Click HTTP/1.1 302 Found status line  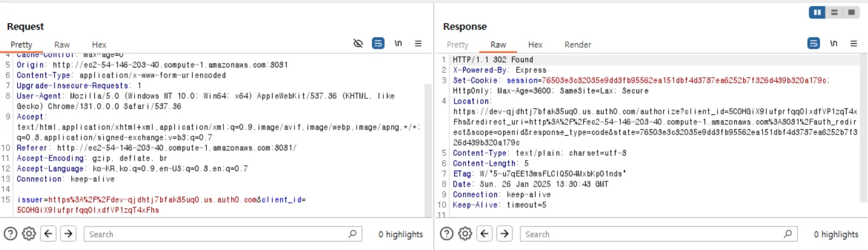[493, 60]
